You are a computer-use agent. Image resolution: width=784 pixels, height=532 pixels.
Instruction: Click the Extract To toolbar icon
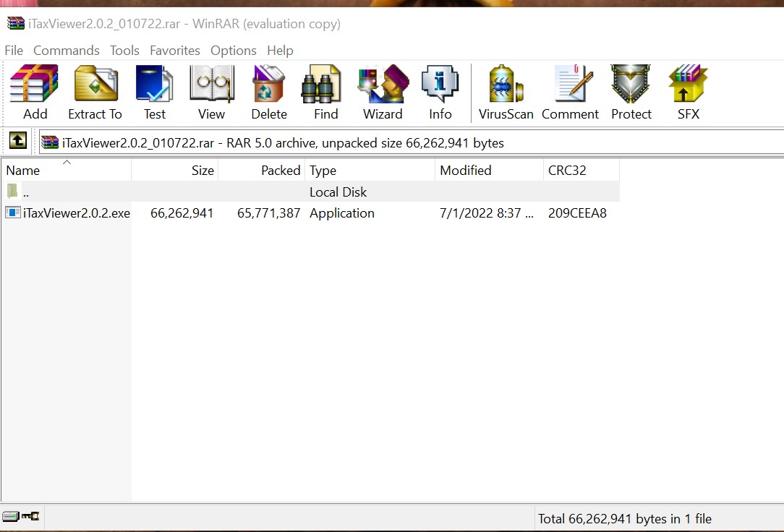point(95,84)
